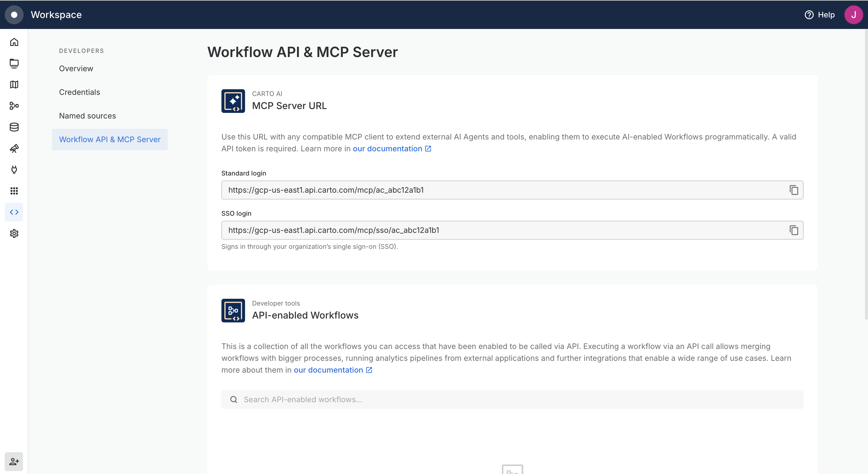Select the Developers code brackets icon
Viewport: 868px width, 474px height.
coord(14,212)
